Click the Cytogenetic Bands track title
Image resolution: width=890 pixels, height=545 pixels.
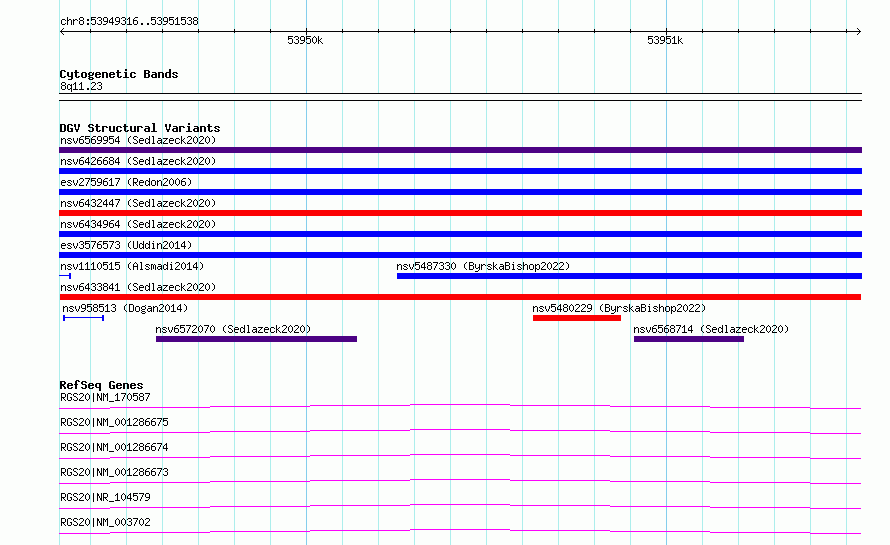(x=119, y=74)
